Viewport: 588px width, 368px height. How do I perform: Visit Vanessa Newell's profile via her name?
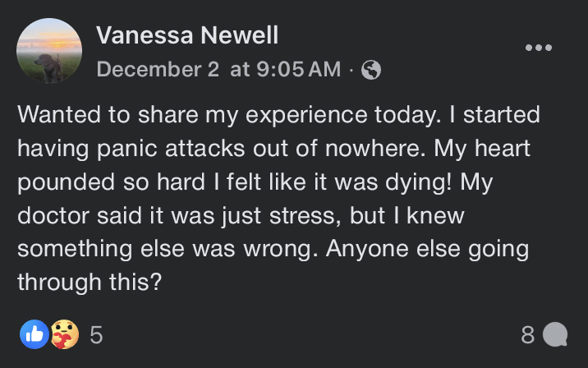click(x=186, y=35)
